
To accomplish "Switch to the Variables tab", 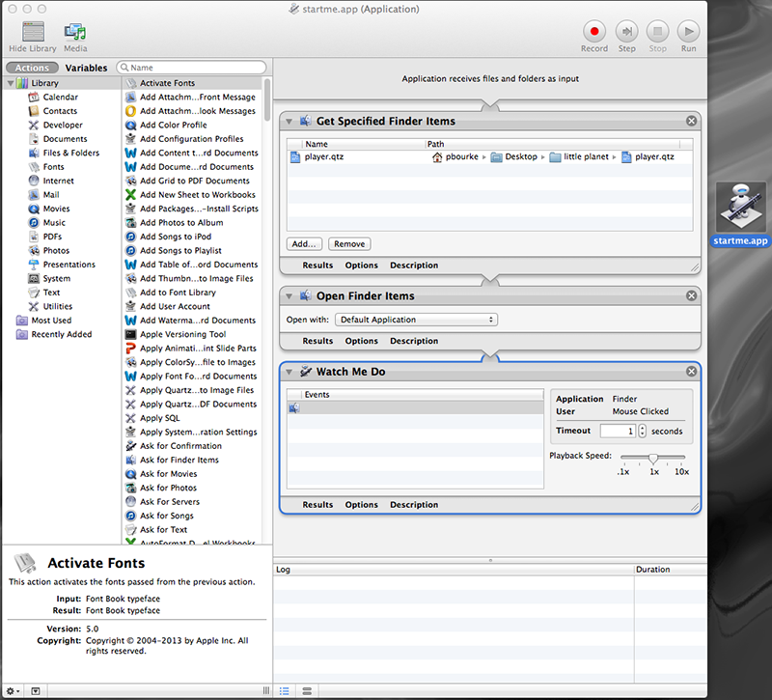I will [86, 69].
